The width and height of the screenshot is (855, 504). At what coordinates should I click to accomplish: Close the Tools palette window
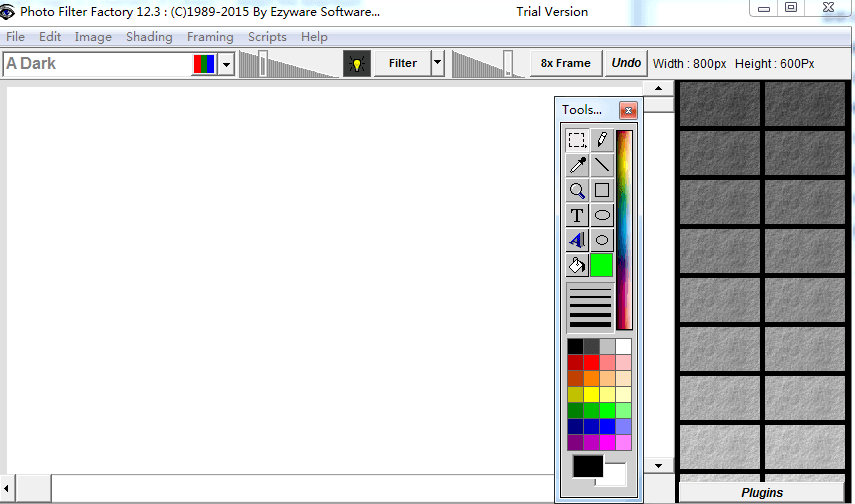click(628, 110)
